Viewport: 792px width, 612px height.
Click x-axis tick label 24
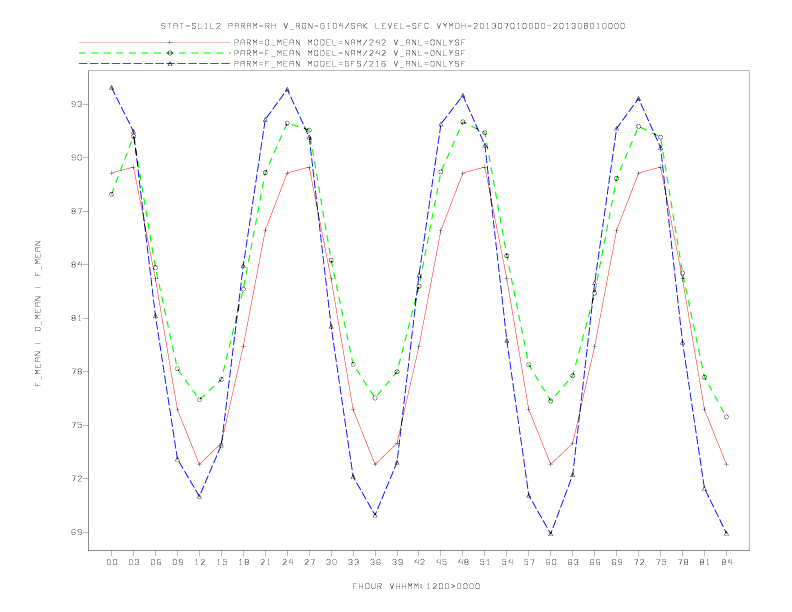click(x=287, y=562)
